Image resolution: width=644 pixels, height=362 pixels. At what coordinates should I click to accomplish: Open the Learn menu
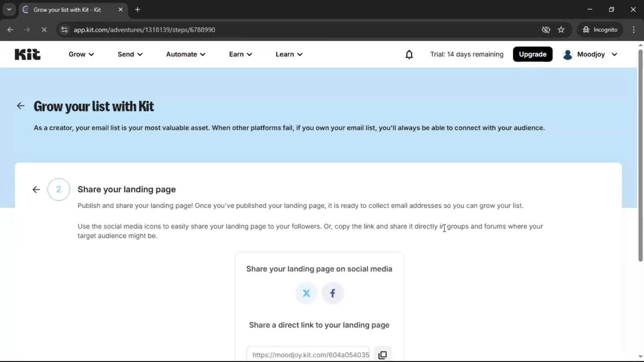[288, 54]
